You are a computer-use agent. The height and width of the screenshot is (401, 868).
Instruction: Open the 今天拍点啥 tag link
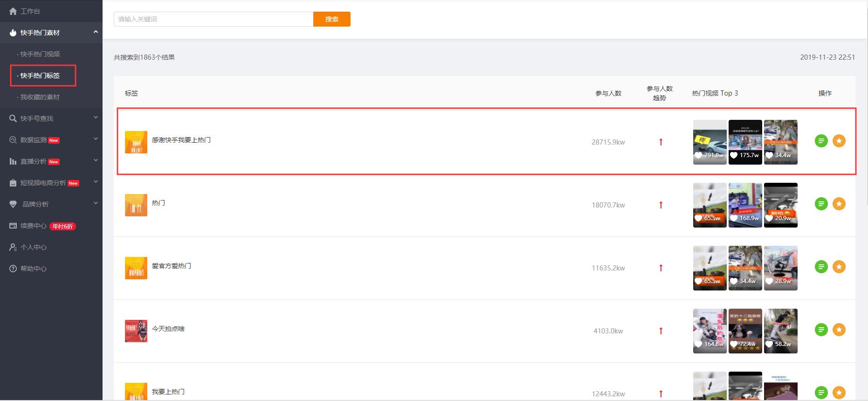click(x=168, y=329)
